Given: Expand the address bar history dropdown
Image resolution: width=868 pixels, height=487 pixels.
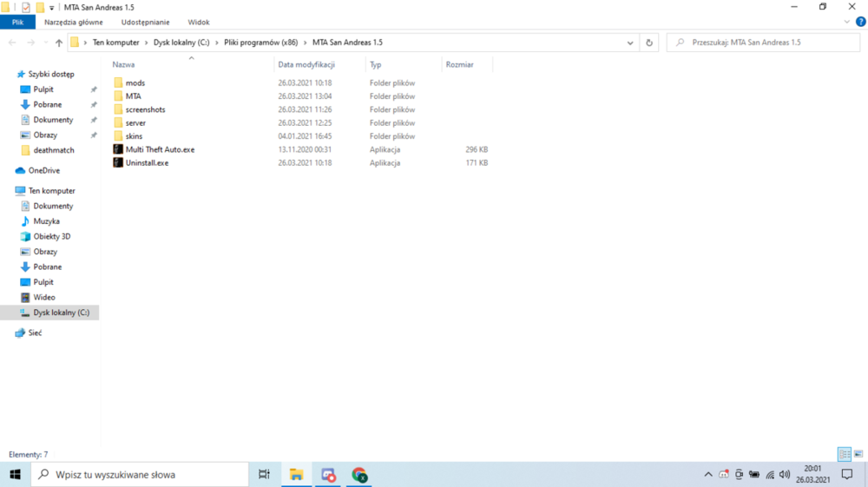Looking at the screenshot, I should coord(630,43).
